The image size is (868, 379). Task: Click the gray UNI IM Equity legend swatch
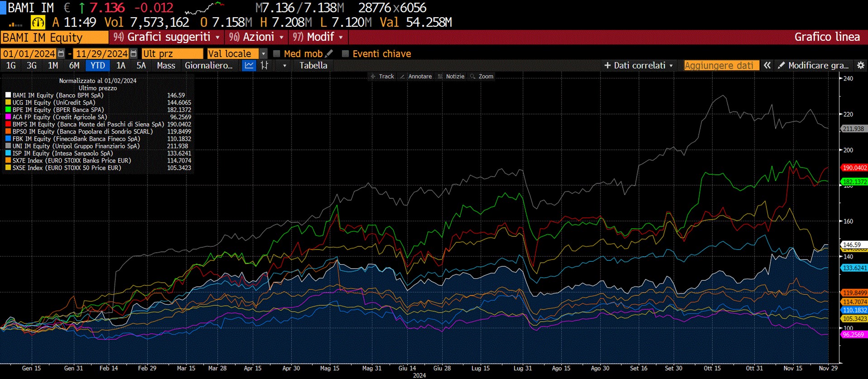coord(8,146)
